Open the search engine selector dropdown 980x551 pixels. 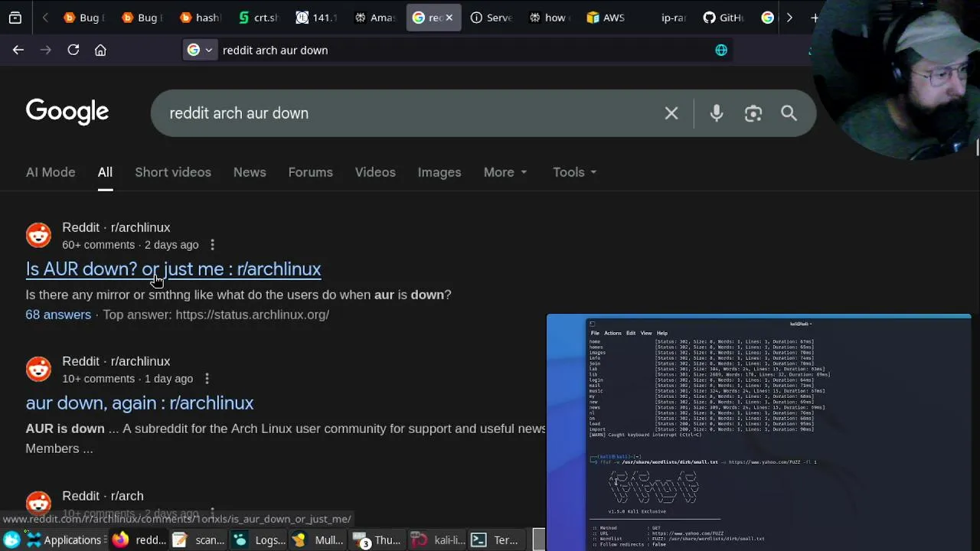click(x=201, y=50)
